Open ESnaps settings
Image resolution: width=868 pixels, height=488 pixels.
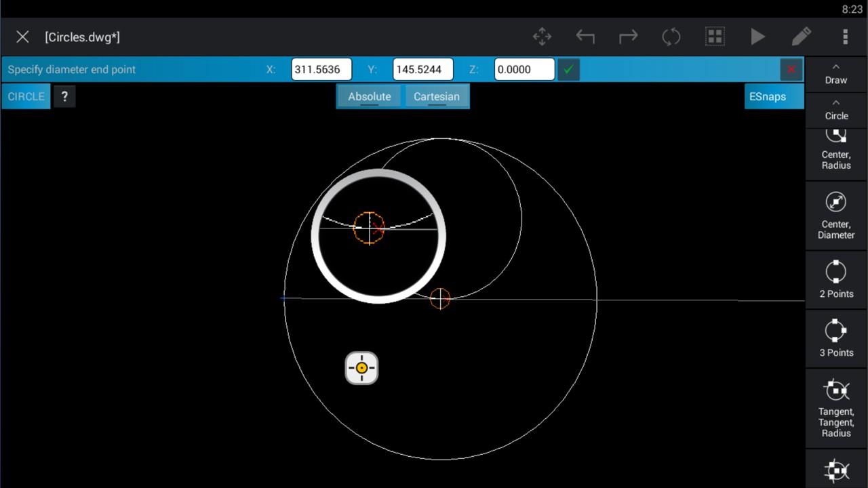(774, 96)
